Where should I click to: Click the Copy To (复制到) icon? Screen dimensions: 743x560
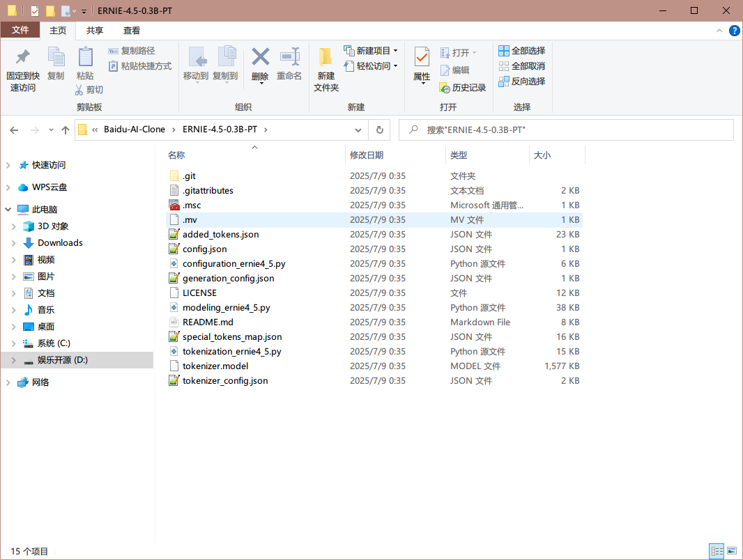227,57
